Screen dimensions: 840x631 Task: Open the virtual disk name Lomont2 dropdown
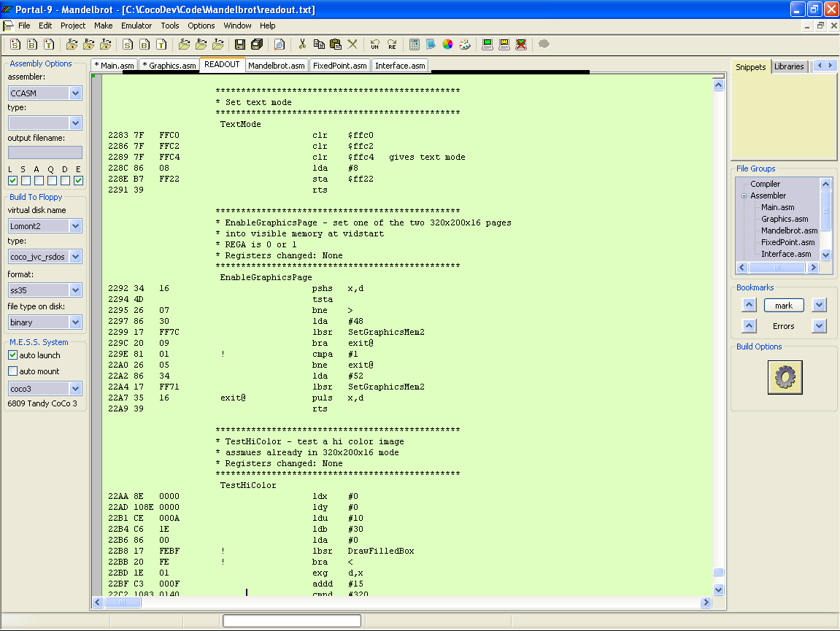pos(76,226)
